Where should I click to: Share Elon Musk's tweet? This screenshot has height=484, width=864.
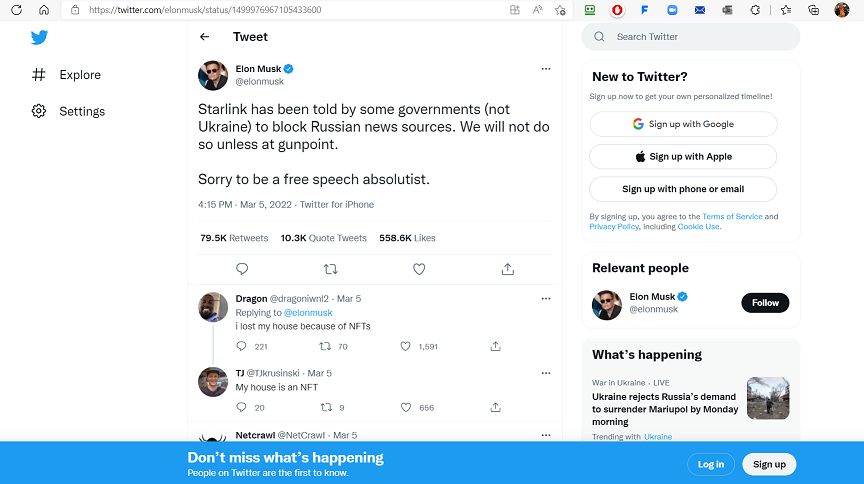(507, 269)
